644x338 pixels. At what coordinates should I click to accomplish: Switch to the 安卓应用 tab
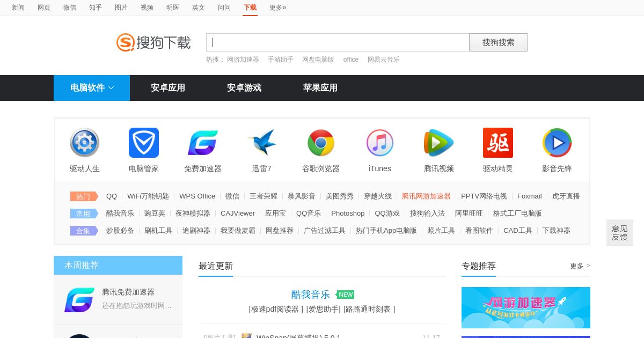pos(168,88)
